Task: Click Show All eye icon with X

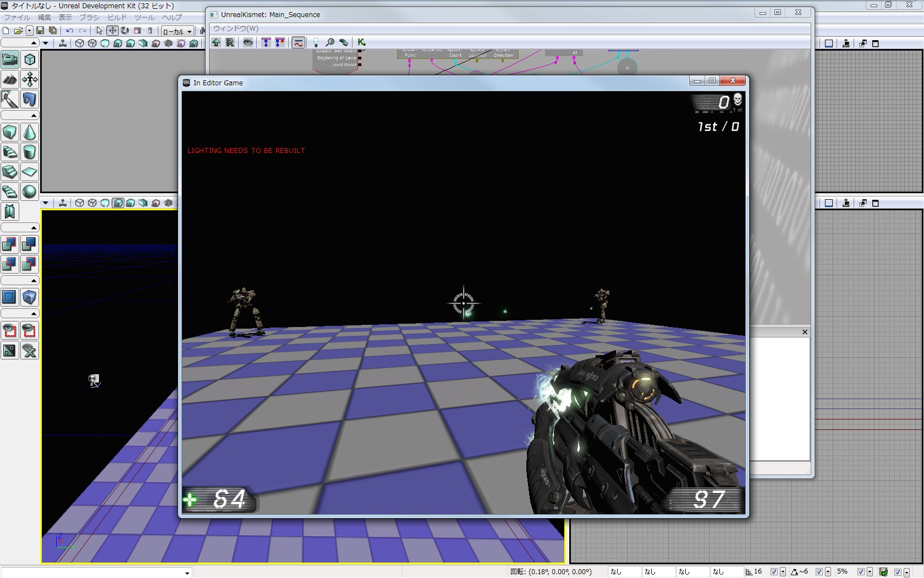Action: 30,350
